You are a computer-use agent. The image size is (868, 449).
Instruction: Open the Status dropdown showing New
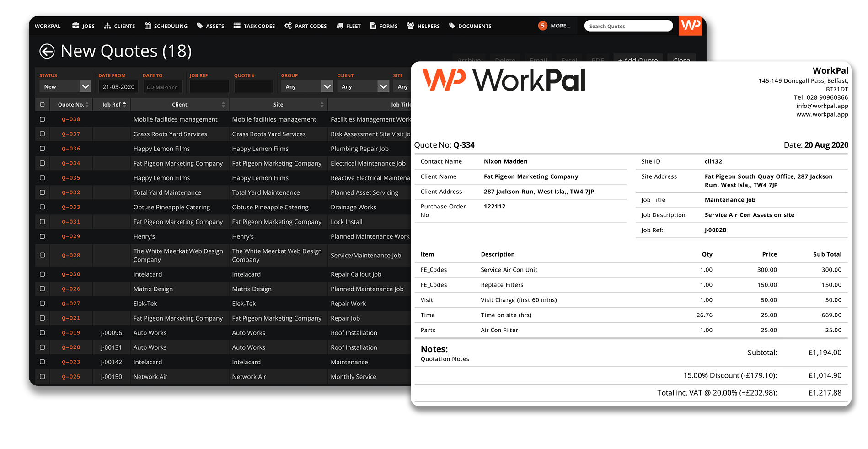(x=65, y=86)
